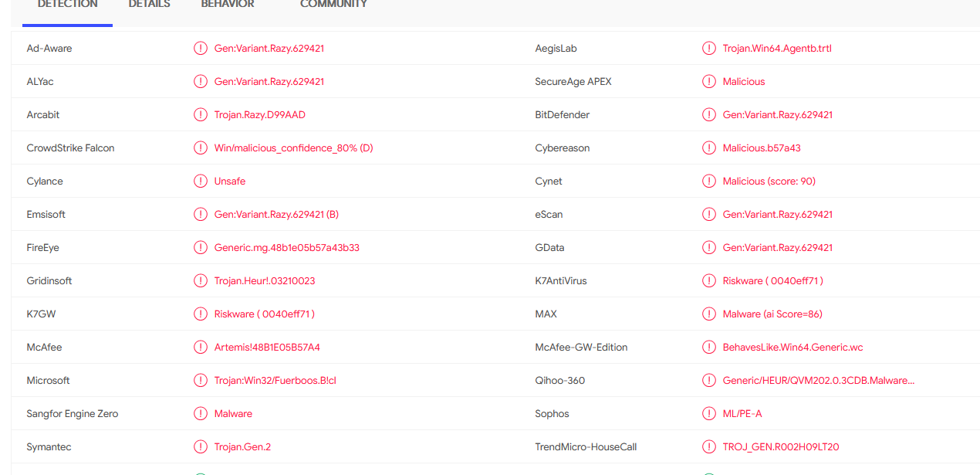The width and height of the screenshot is (980, 475).
Task: Select Malware (ai Score=86) result
Action: pos(772,314)
